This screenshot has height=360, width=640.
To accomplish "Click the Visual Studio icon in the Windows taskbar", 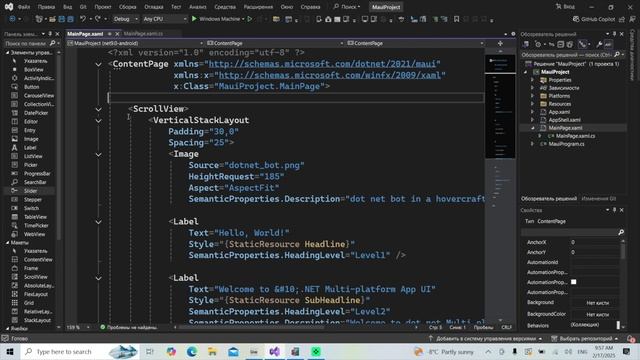I will pyautogui.click(x=275, y=351).
